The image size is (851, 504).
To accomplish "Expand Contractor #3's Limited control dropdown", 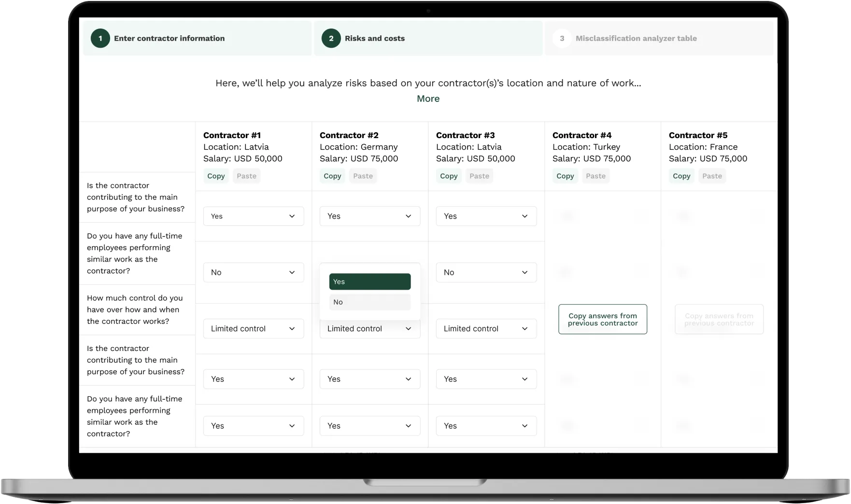I will 486,328.
